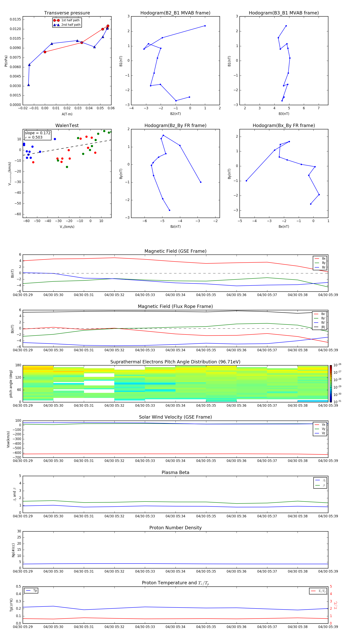Screen dimensions: 351x644
Task: Select the red 'Te/Tp' legend entry
Action: (x=318, y=591)
